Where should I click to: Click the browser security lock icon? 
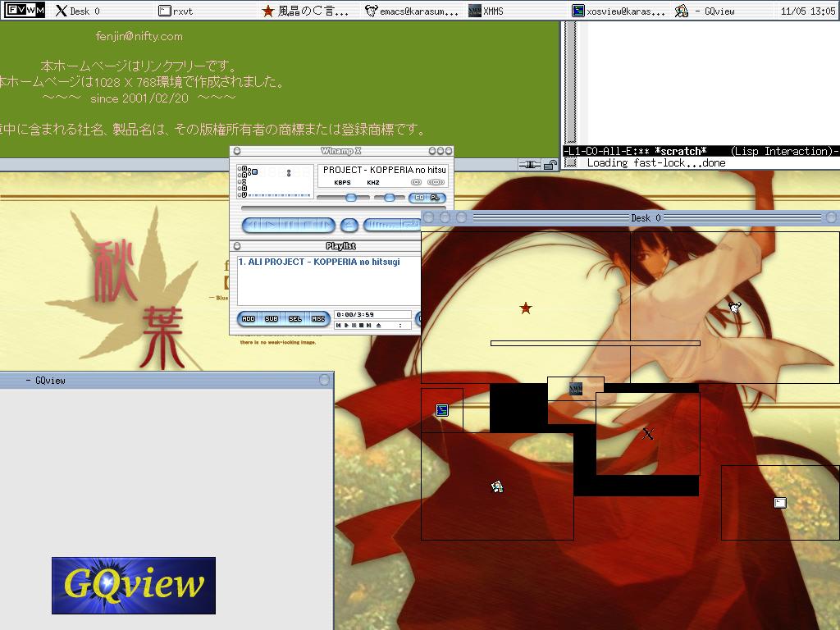coord(550,165)
